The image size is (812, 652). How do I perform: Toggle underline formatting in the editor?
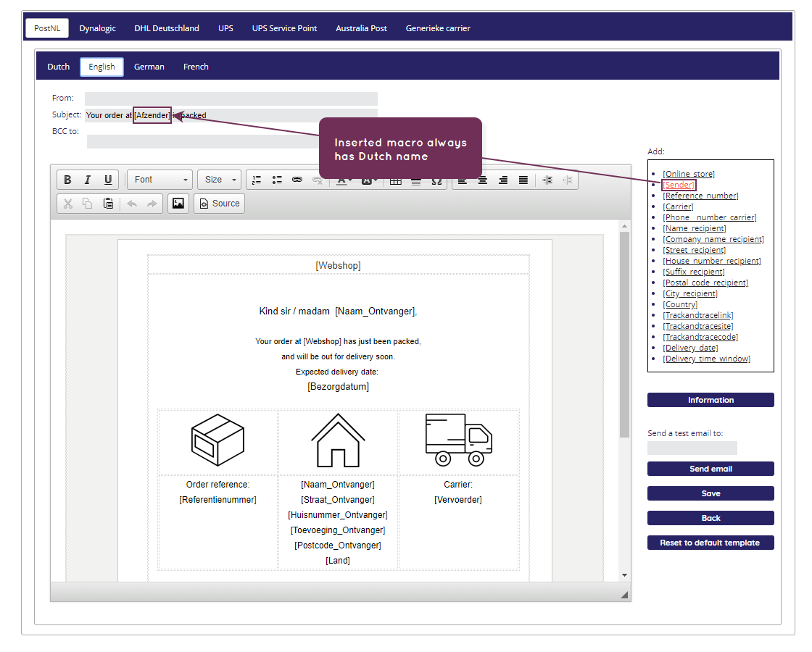coord(108,180)
